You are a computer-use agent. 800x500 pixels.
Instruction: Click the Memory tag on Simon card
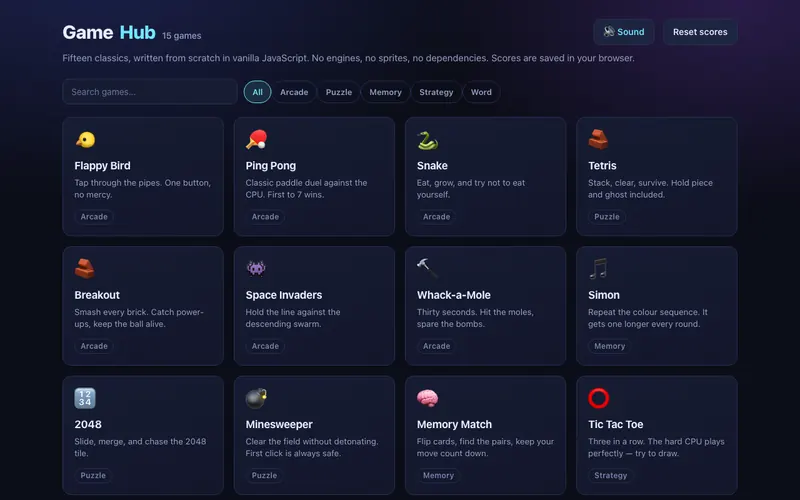pyautogui.click(x=609, y=346)
